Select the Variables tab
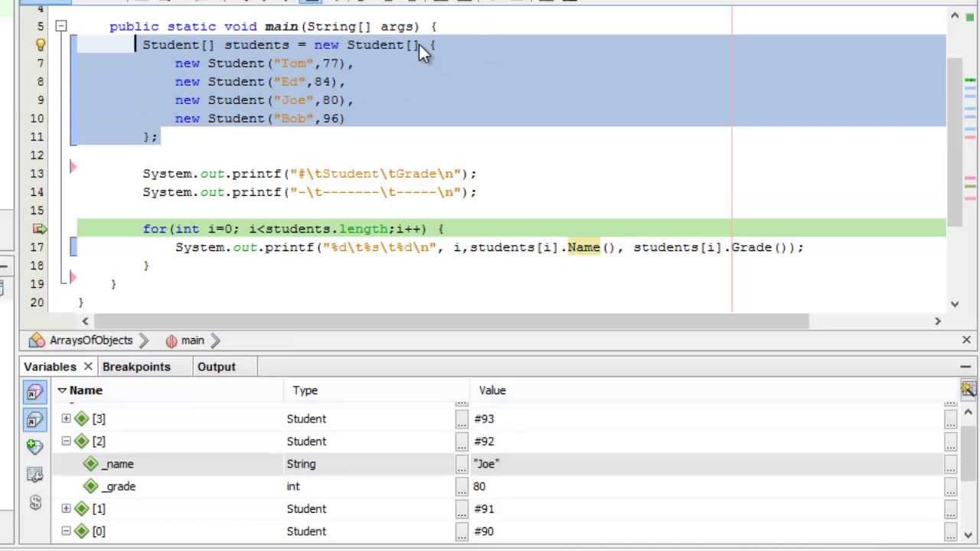The width and height of the screenshot is (980, 551). pos(50,367)
